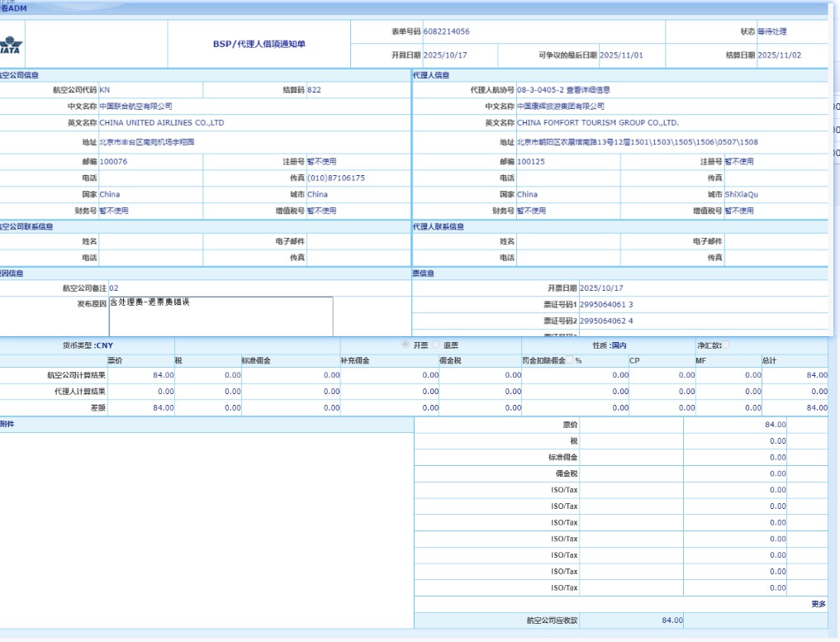Click the IATA logo
840x642 pixels.
tap(12, 45)
